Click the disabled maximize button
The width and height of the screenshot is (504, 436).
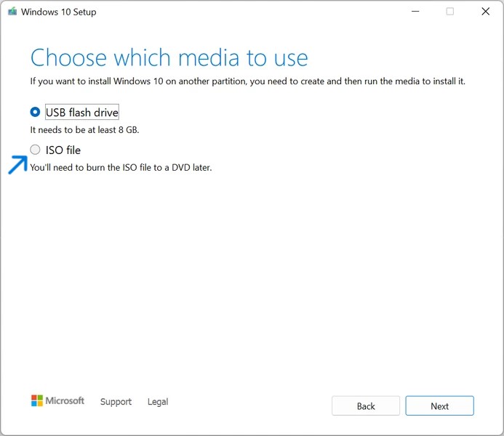450,12
